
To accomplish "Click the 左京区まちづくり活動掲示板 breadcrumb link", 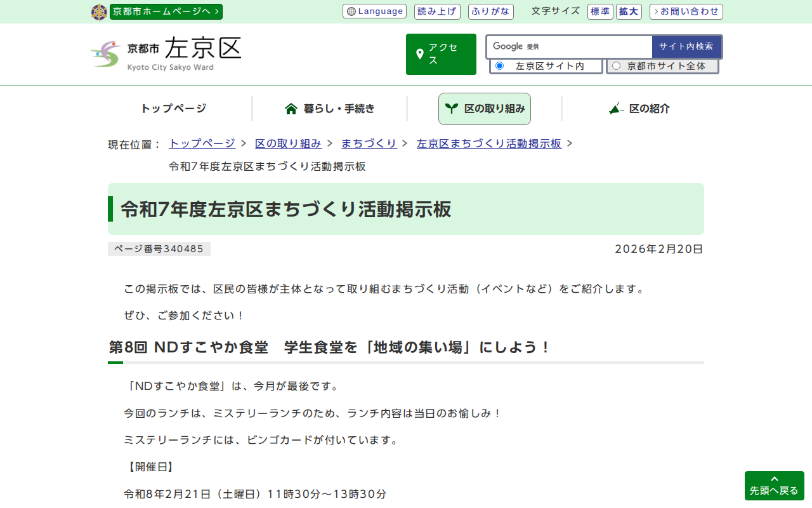I will pos(489,144).
